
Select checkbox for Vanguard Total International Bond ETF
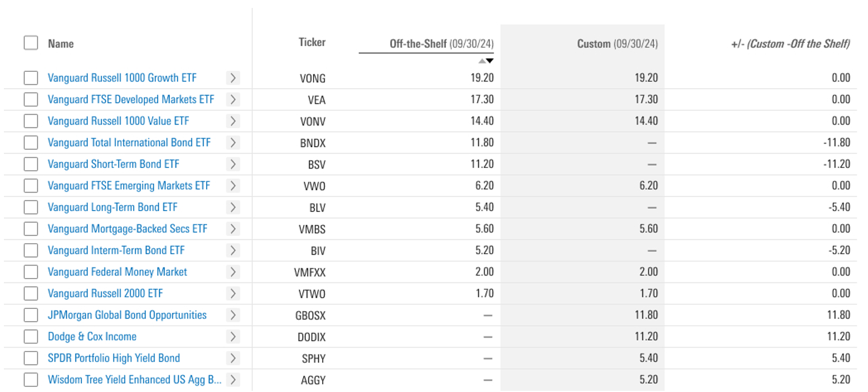(x=31, y=143)
